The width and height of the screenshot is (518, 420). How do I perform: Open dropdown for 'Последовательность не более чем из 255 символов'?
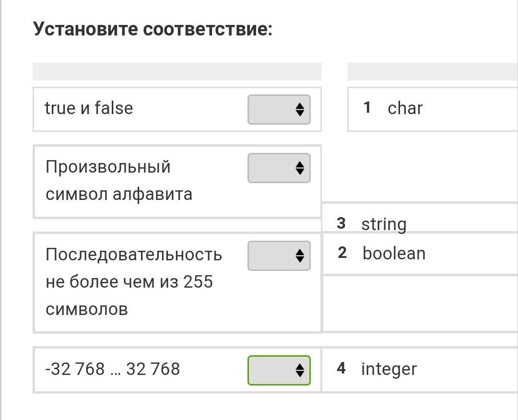(279, 256)
